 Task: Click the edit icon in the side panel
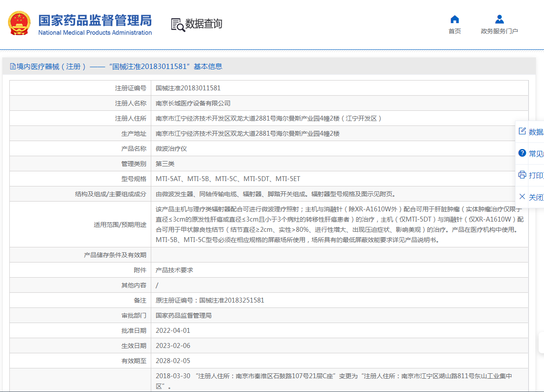pyautogui.click(x=522, y=131)
